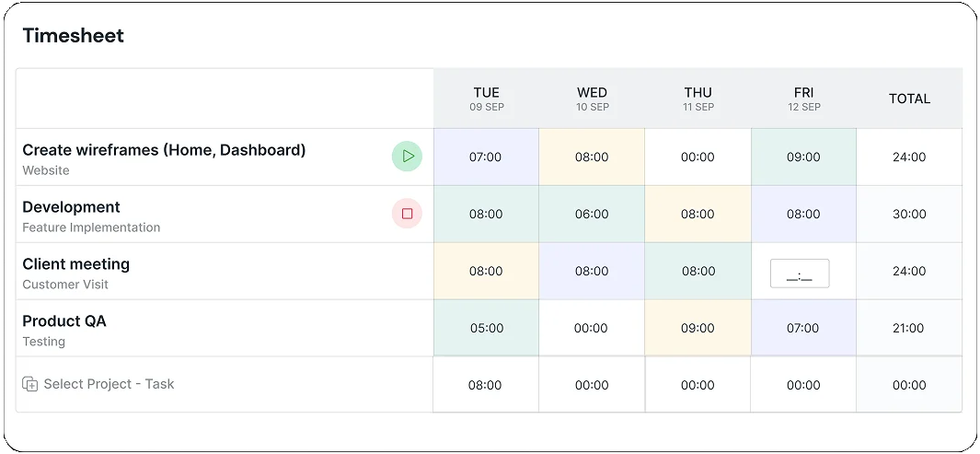This screenshot has width=980, height=454.
Task: Edit Tuesday 07:00 for Create wireframes
Action: pyautogui.click(x=486, y=157)
